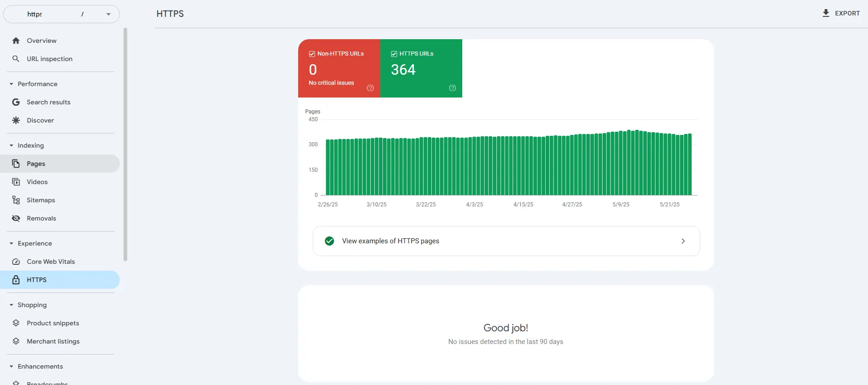Screen dimensions: 868x385
Task: Toggle the HTTPS URLs checkbox
Action: 394,54
